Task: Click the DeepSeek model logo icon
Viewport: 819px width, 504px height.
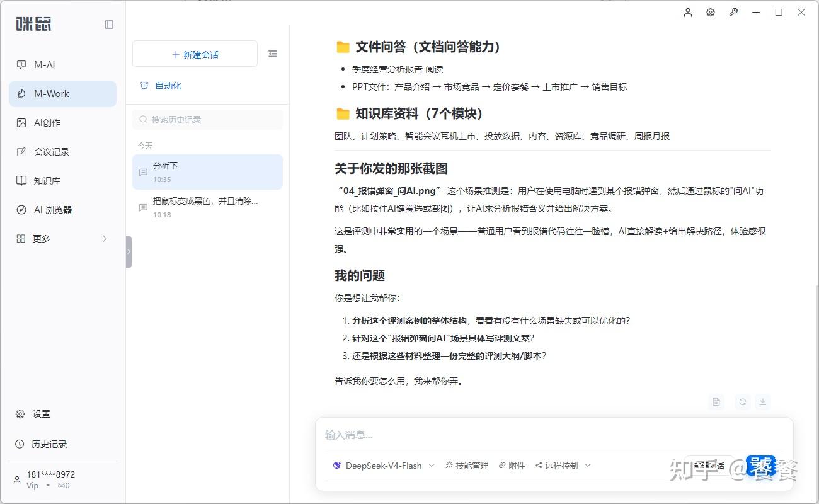Action: [338, 466]
